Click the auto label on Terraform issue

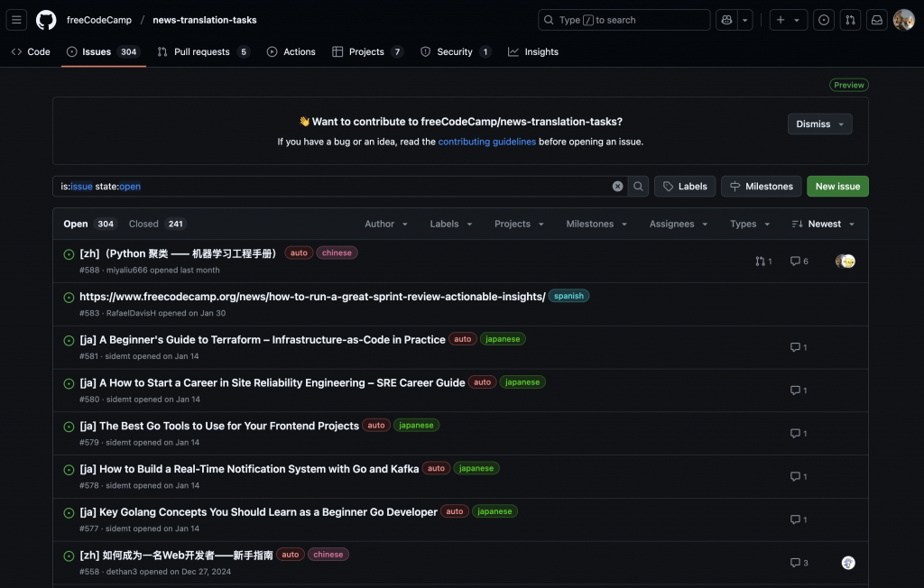[x=463, y=339]
